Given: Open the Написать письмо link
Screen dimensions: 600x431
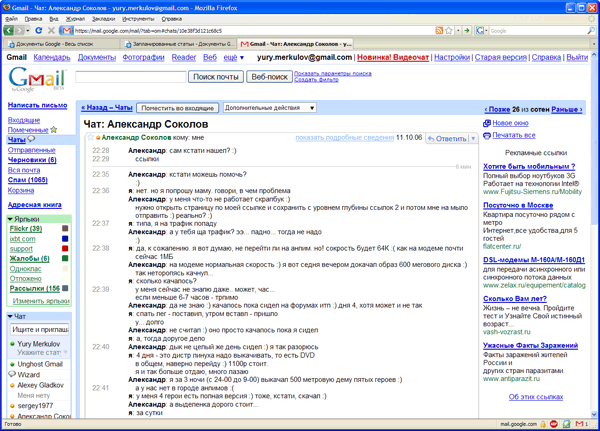Looking at the screenshot, I should tap(38, 105).
